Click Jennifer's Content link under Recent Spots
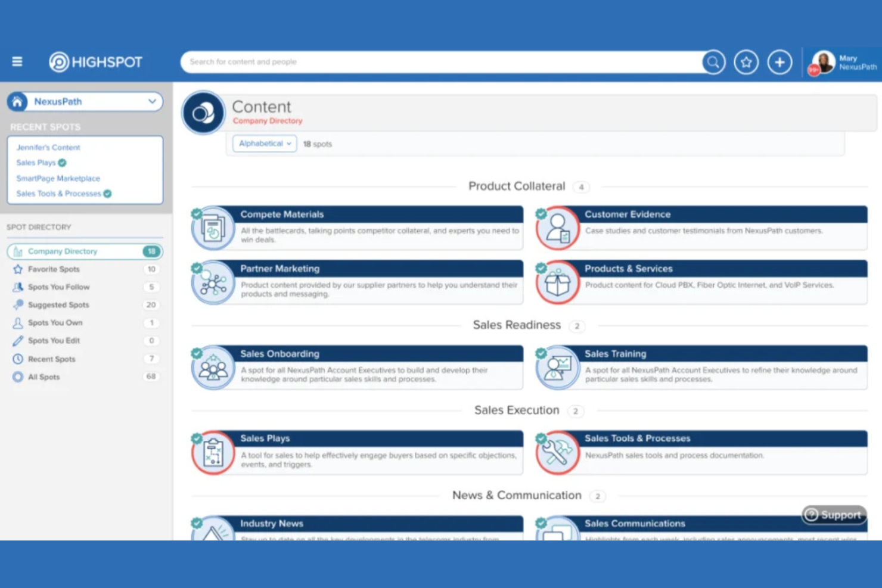The width and height of the screenshot is (882, 588). coord(48,147)
